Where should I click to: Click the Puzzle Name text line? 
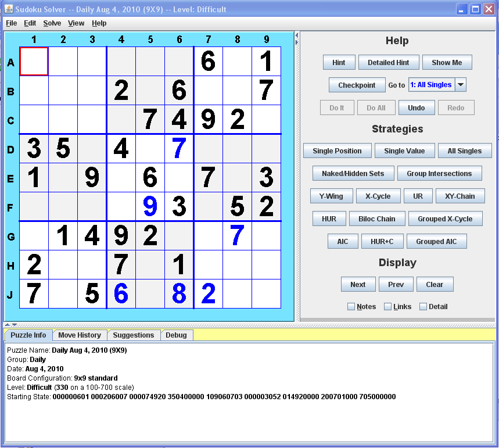(67, 350)
